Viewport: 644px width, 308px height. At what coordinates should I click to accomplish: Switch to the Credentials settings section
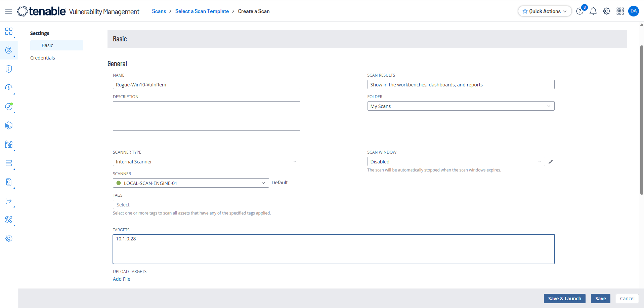[x=43, y=58]
